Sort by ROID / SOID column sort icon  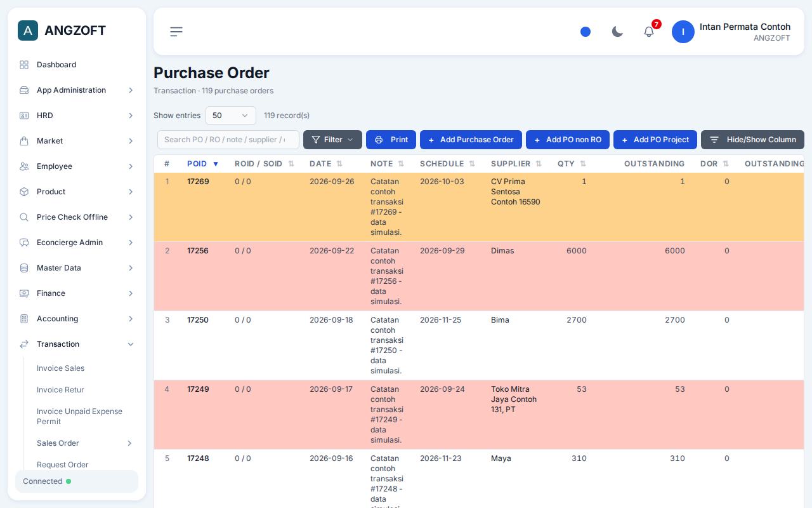coord(291,164)
